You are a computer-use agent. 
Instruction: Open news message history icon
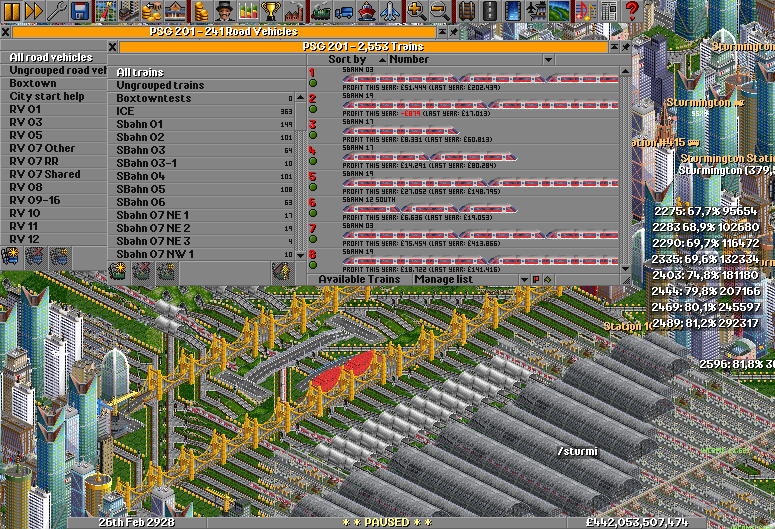tap(607, 11)
